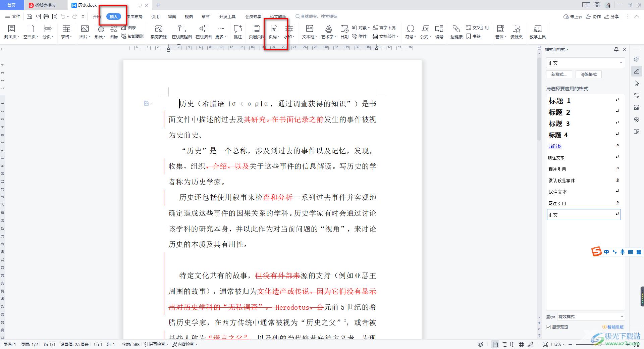This screenshot has height=349, width=644.
Task: Switch to reading view in status bar
Action: tap(513, 344)
